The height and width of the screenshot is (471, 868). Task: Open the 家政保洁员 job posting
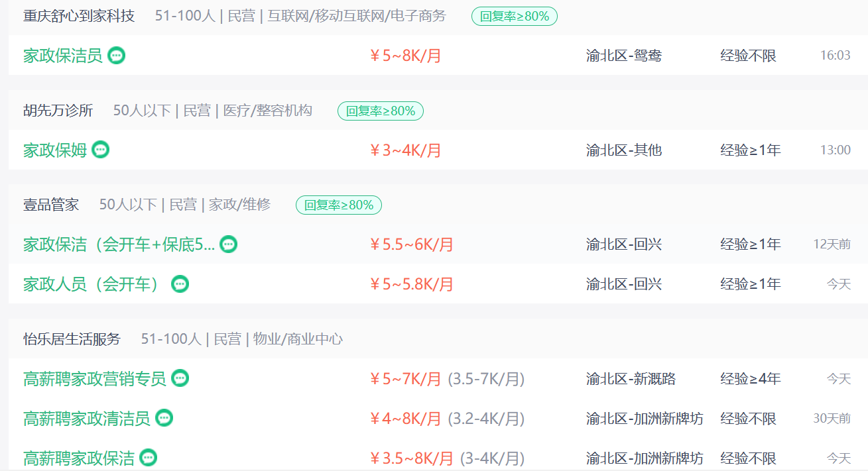[x=63, y=56]
